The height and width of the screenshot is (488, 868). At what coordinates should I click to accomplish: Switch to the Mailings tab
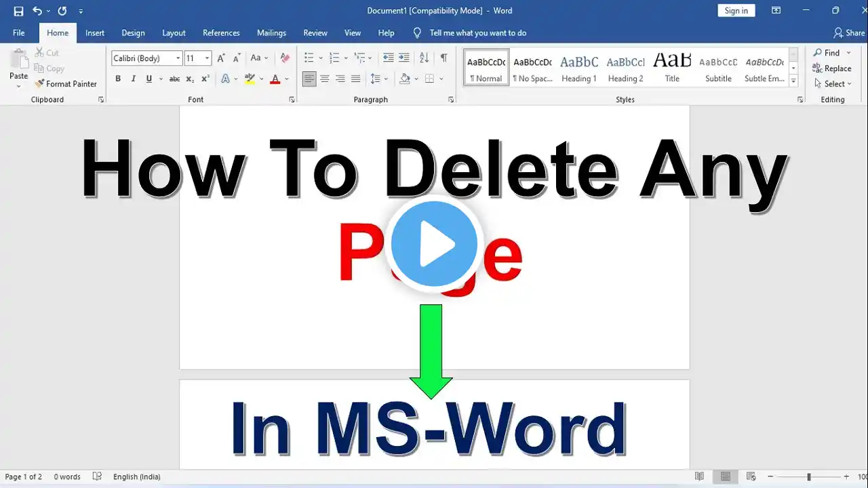(x=271, y=33)
